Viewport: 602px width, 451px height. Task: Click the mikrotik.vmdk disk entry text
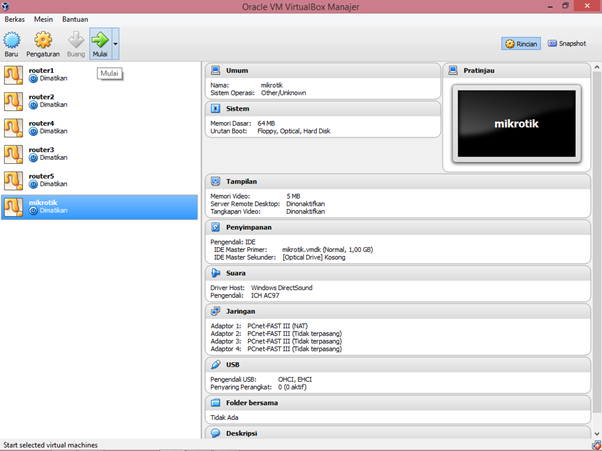tap(327, 249)
